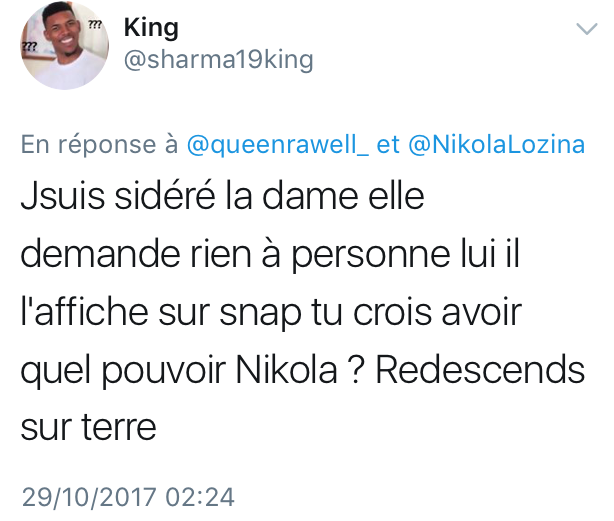Click the final line 'sur terre'
The width and height of the screenshot is (614, 521).
(88, 427)
